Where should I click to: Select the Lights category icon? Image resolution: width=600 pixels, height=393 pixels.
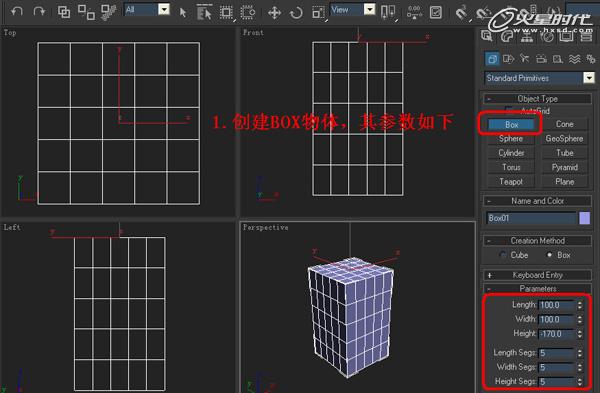(x=524, y=59)
